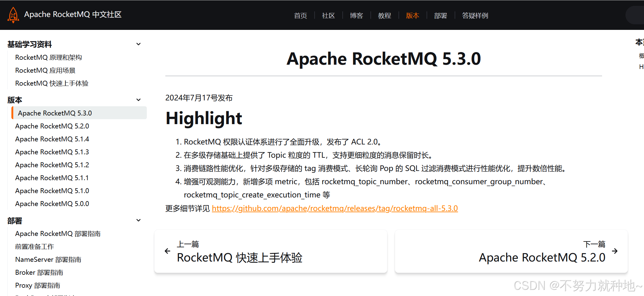Select Apache RocketMQ 5.1.1 in sidebar
This screenshot has height=296, width=644.
52,178
